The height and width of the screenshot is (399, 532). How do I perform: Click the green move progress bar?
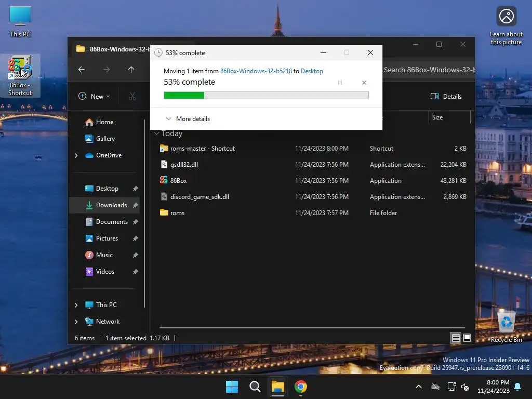click(x=266, y=96)
